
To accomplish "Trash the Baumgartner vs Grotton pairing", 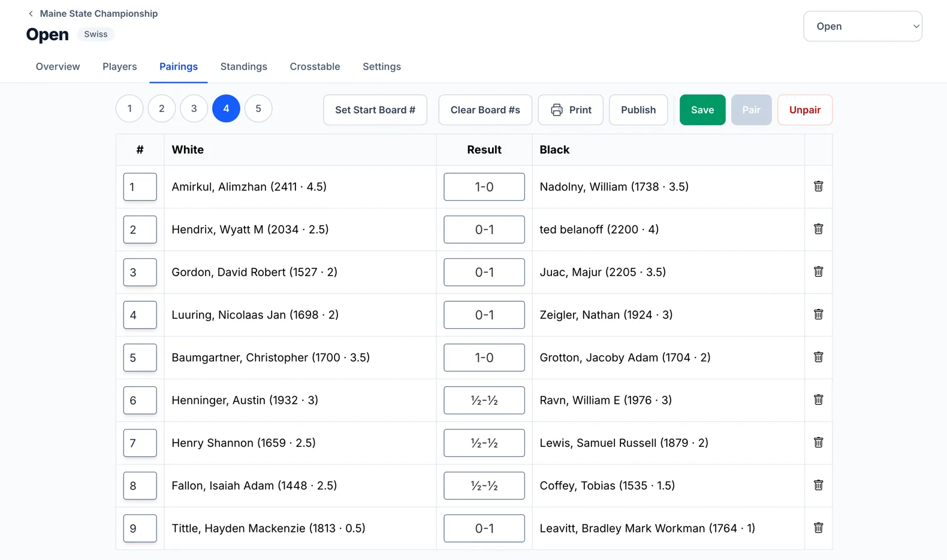I will click(818, 357).
